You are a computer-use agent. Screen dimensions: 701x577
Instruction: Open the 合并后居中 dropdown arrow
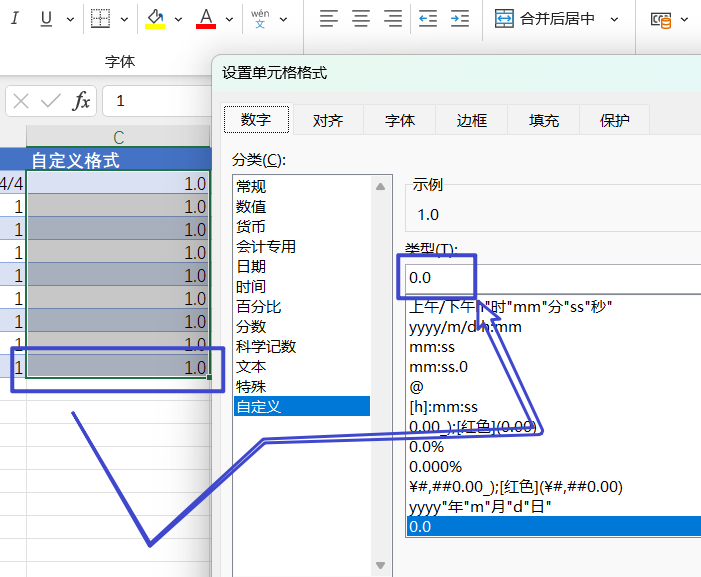point(614,19)
